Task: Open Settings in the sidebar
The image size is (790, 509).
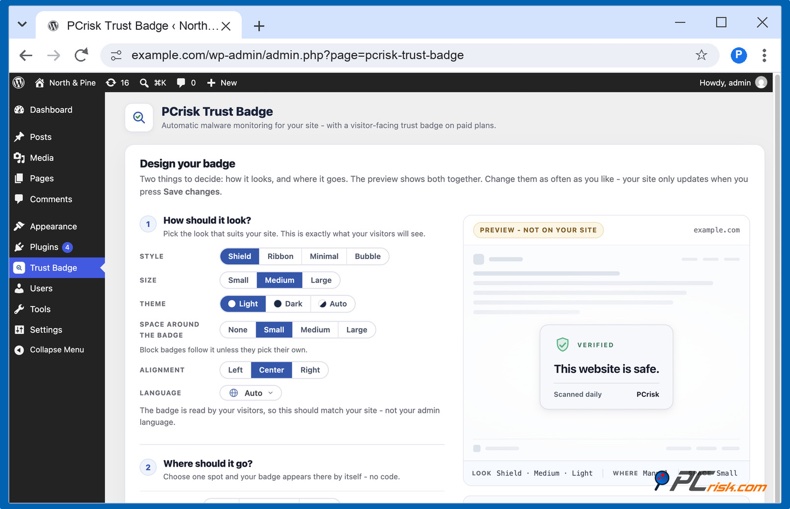Action: pos(57,330)
